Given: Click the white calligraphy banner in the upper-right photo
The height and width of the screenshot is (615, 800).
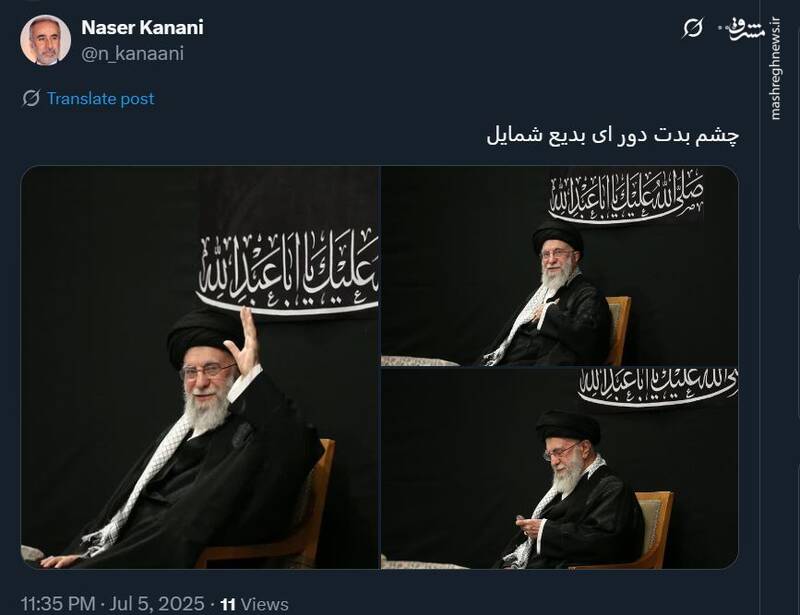Looking at the screenshot, I should [x=626, y=196].
